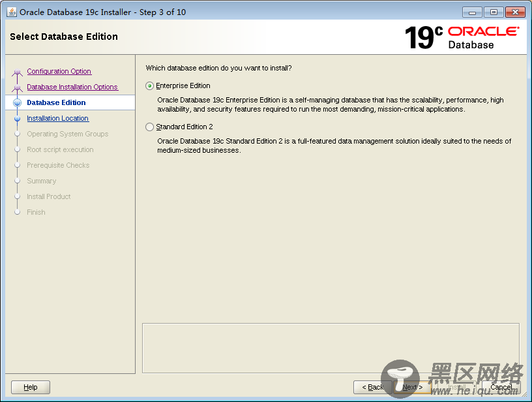Click 'Finish' step text
This screenshot has width=532, height=402.
coord(36,212)
